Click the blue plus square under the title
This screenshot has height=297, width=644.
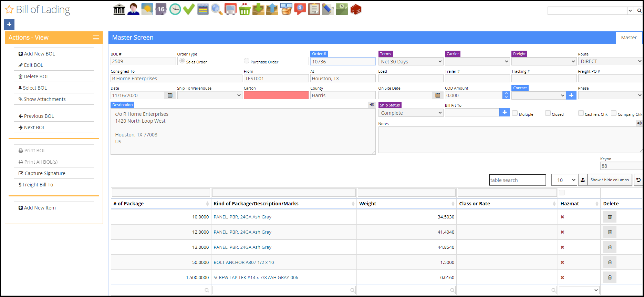(9, 24)
